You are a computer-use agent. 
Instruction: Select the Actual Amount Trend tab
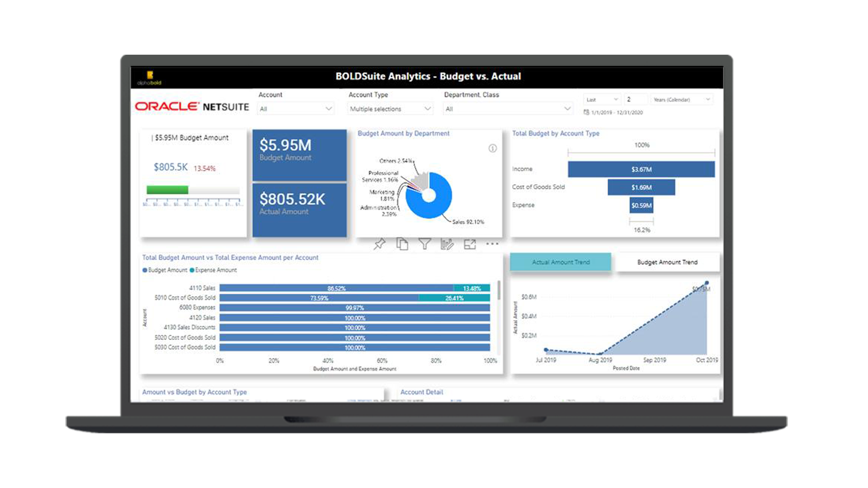[561, 262]
